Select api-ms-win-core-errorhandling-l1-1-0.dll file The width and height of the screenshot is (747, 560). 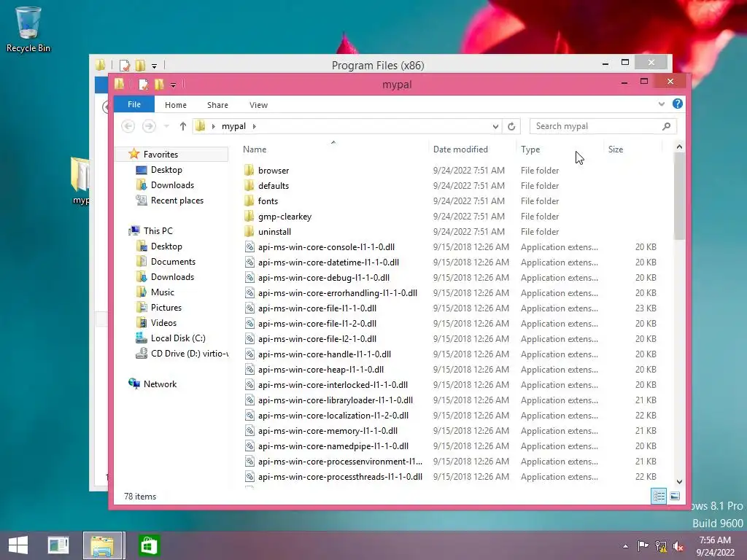pos(338,293)
